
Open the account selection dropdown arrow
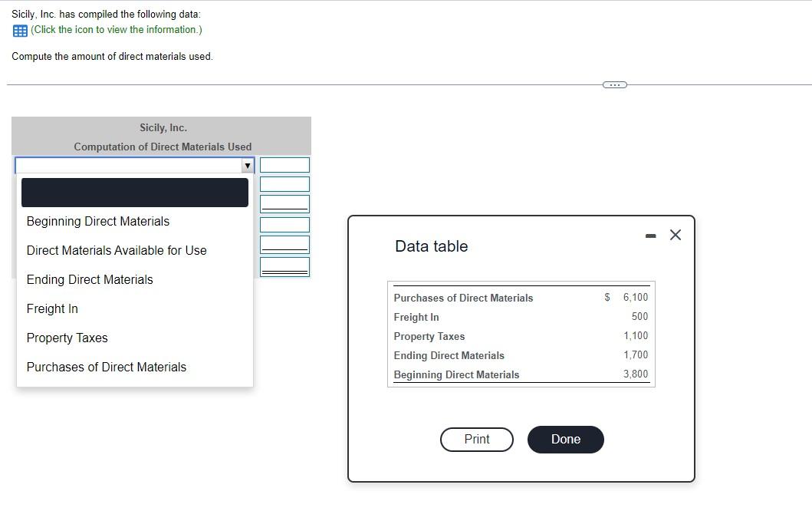(x=248, y=165)
